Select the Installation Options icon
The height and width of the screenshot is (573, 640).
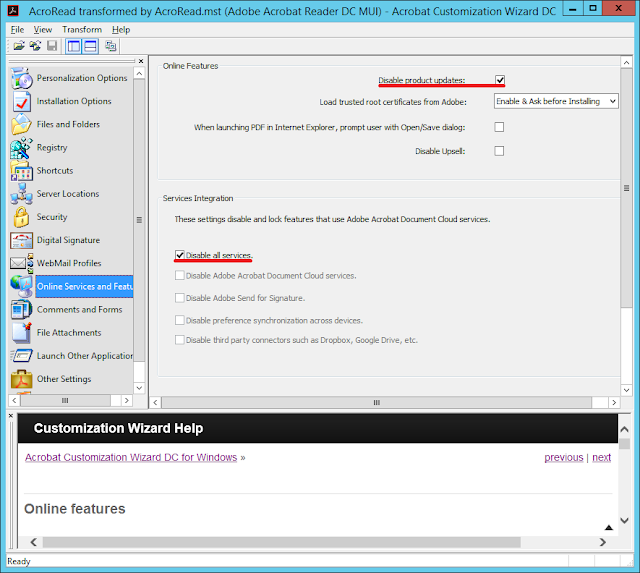pyautogui.click(x=22, y=101)
